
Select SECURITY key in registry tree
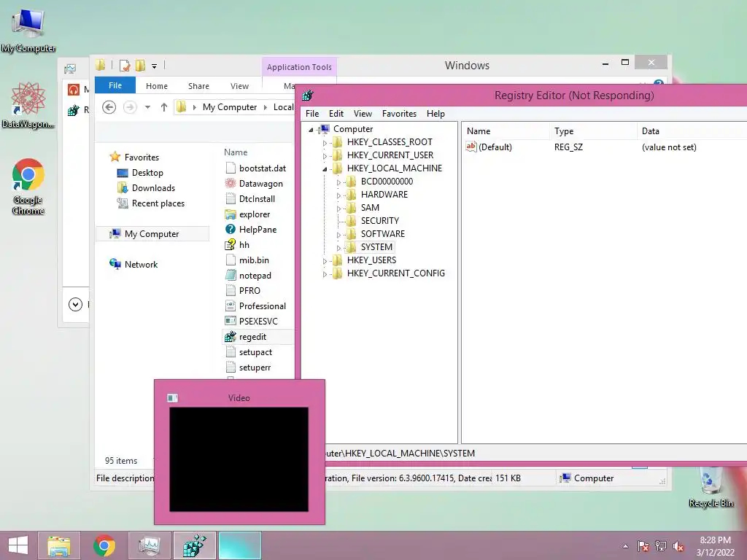379,220
